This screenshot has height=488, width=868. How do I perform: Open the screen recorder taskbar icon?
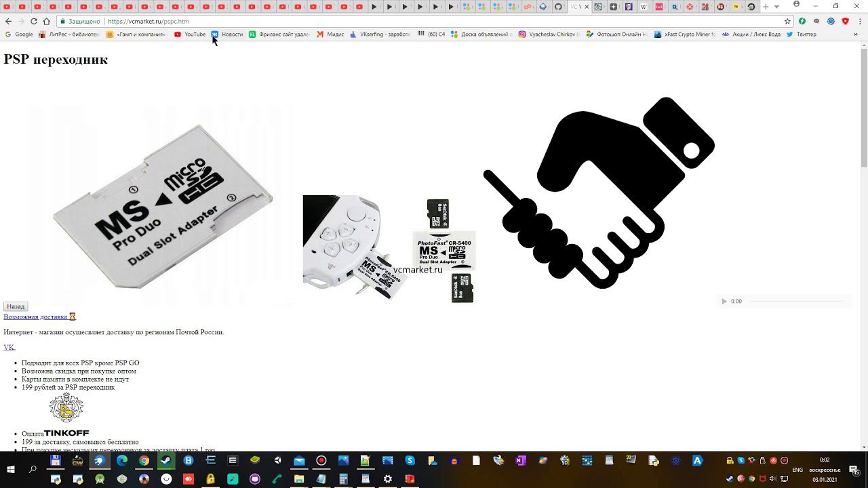click(321, 460)
